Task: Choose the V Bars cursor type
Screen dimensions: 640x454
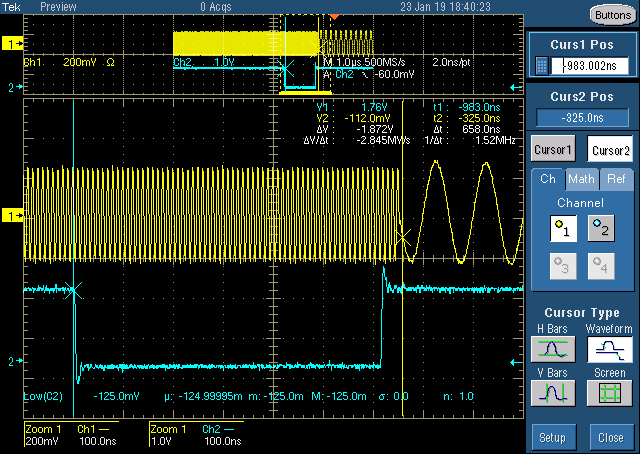Action: [x=552, y=393]
